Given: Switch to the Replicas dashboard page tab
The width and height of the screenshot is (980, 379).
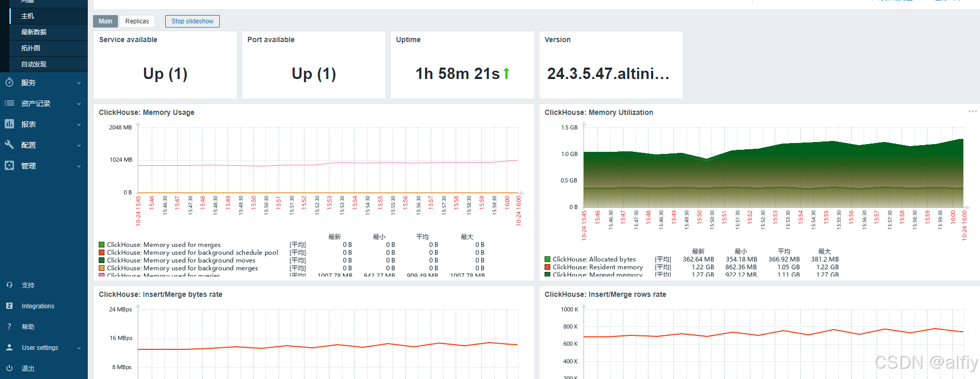Looking at the screenshot, I should pyautogui.click(x=137, y=21).
